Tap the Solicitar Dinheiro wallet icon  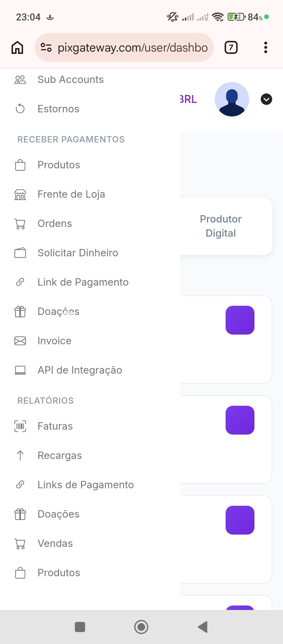[x=20, y=253]
